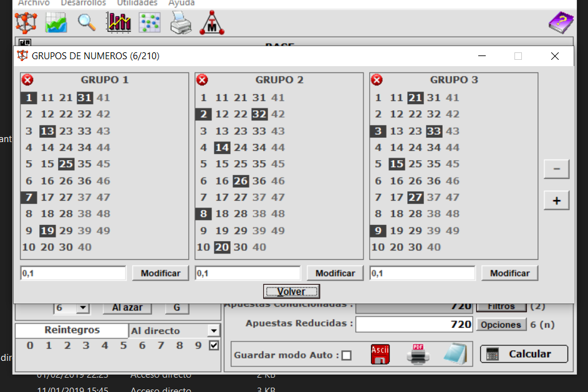588x392 pixels.
Task: Add a group with plus button
Action: [556, 201]
